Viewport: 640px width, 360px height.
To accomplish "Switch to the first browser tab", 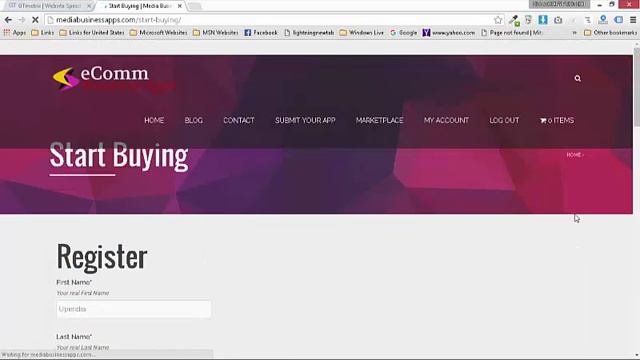I will coord(47,6).
